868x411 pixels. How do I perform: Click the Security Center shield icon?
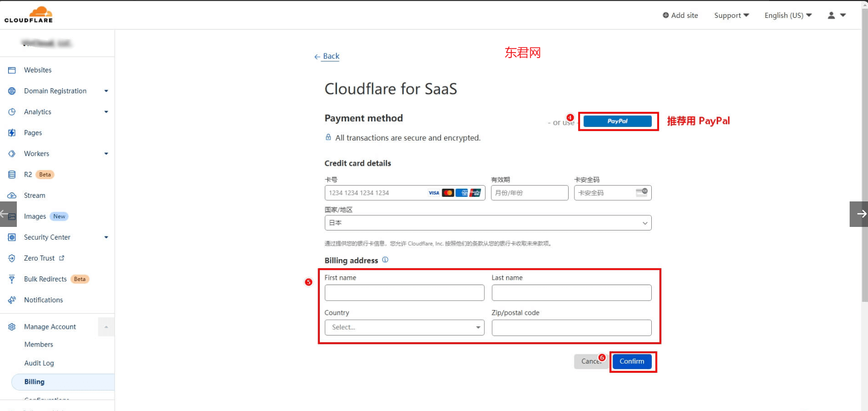tap(12, 237)
